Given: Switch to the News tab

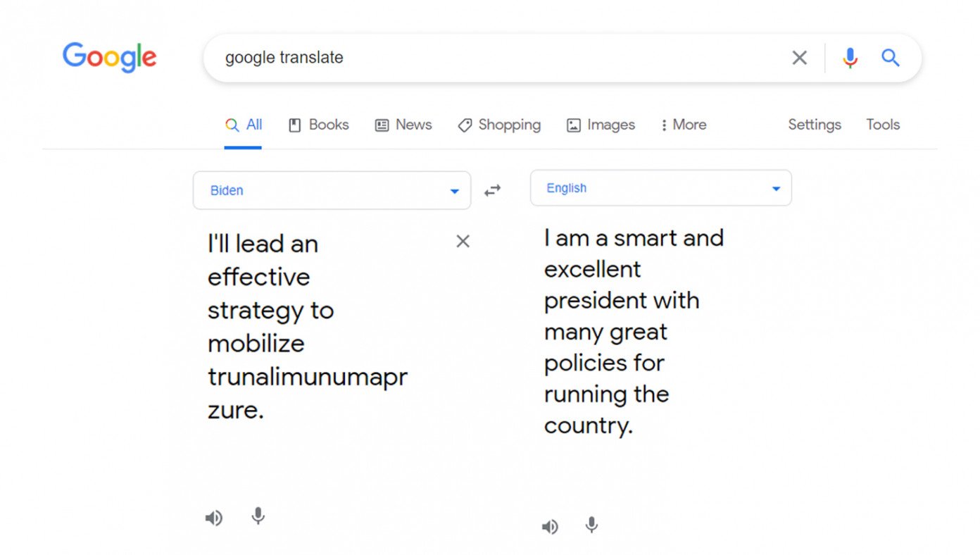Looking at the screenshot, I should point(403,125).
